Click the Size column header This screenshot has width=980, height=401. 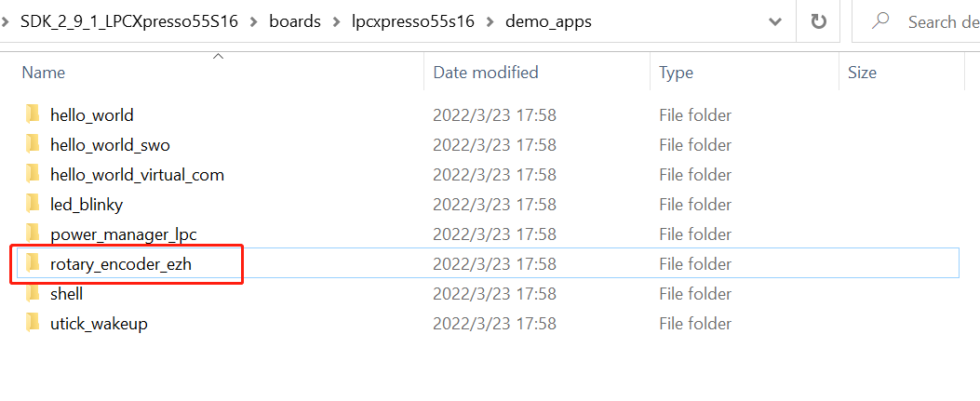[862, 73]
